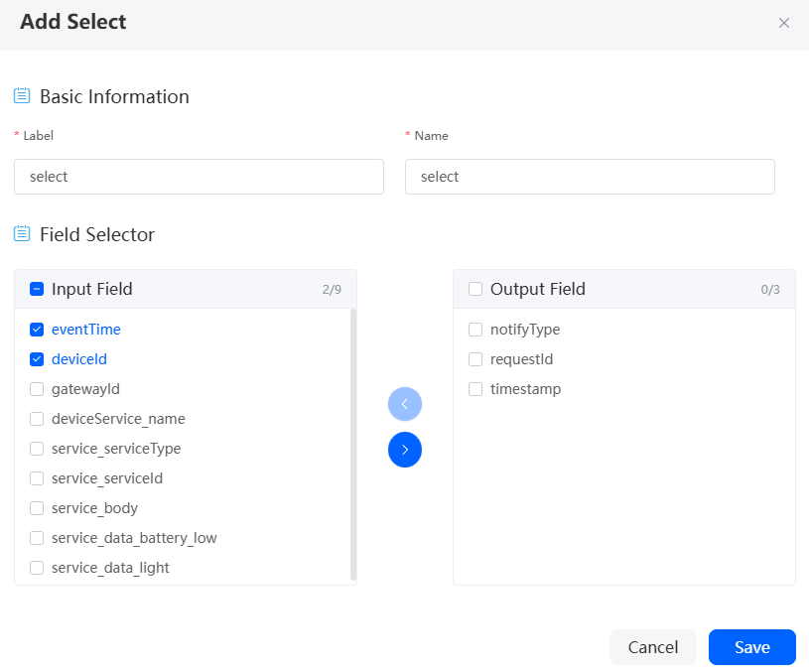Click the move-to-left transfer arrow button
The height and width of the screenshot is (672, 809).
tap(405, 404)
